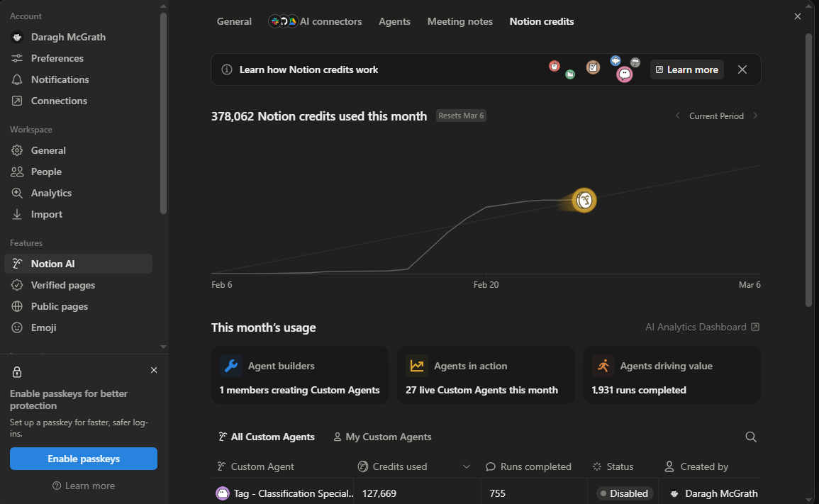Viewport: 819px width, 504px height.
Task: Open Credits used sort dropdown chevron
Action: pos(467,466)
